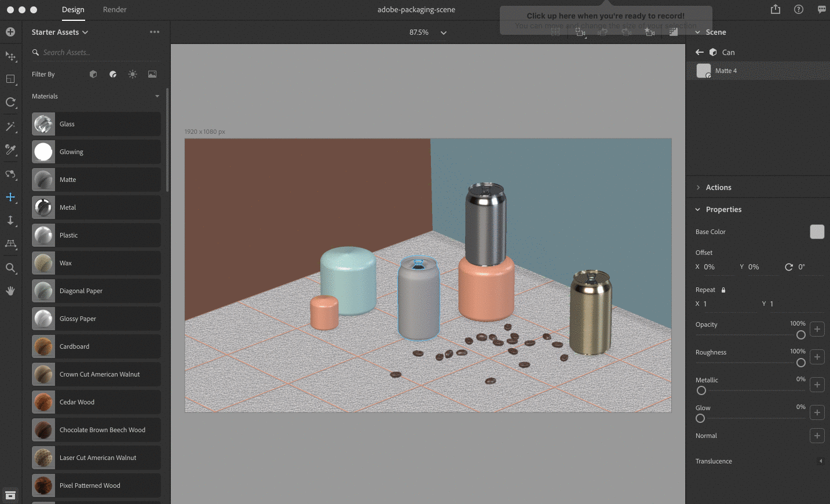Image resolution: width=830 pixels, height=504 pixels.
Task: Activate the Select and Move tool
Action: (10, 56)
